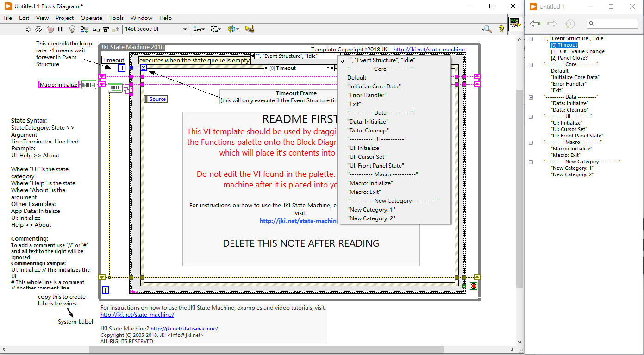This screenshot has height=355, width=644.
Task: Open the jki.net/state-machine link in footer note
Action: tap(137, 315)
